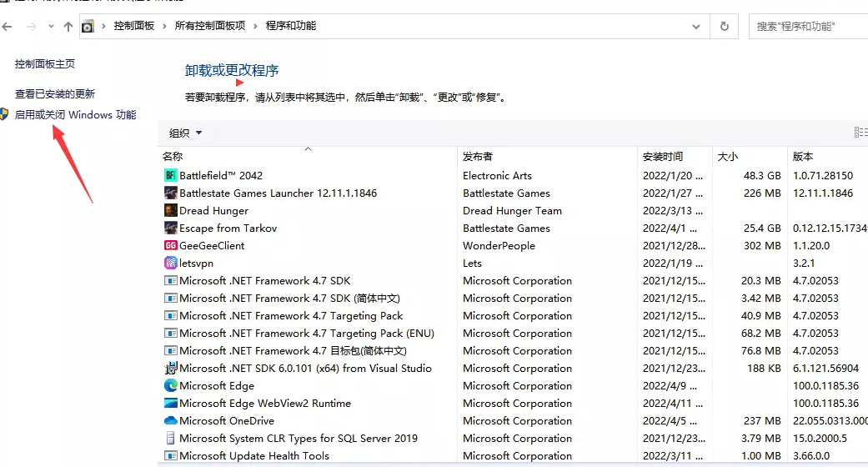The width and height of the screenshot is (868, 467).
Task: Select the letsvpn application icon
Action: (171, 263)
